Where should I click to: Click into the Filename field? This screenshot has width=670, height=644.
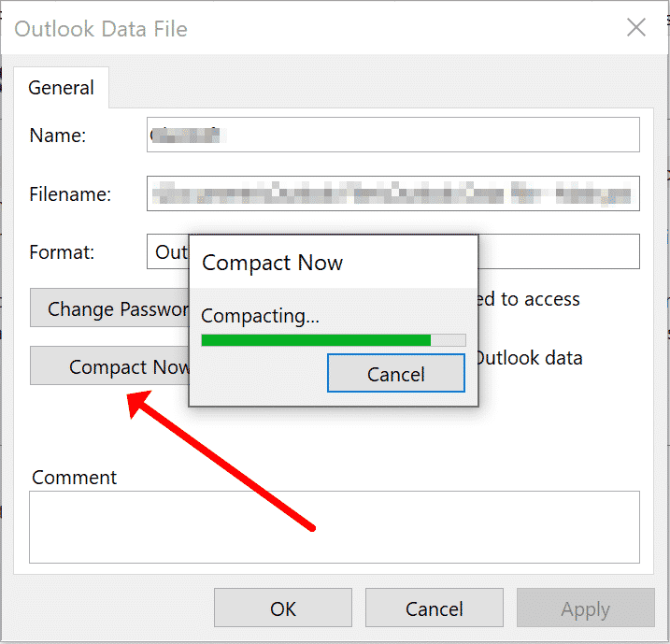tap(393, 193)
